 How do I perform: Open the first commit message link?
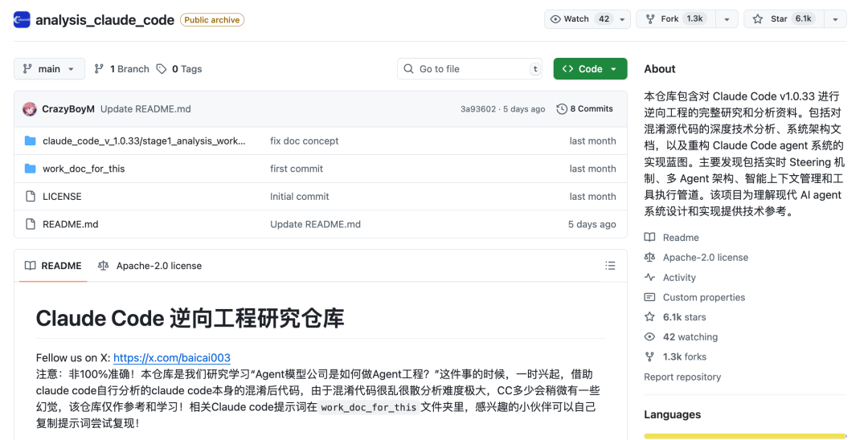coord(296,169)
